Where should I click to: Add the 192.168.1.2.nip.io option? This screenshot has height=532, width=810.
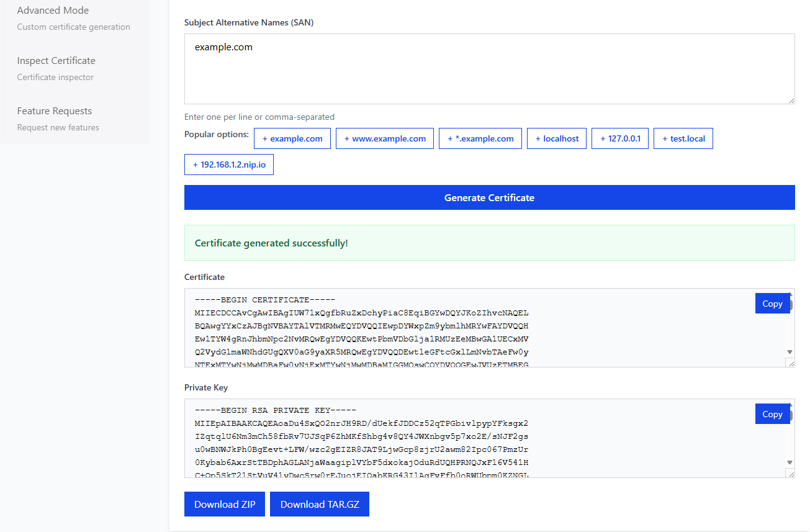[x=228, y=164]
